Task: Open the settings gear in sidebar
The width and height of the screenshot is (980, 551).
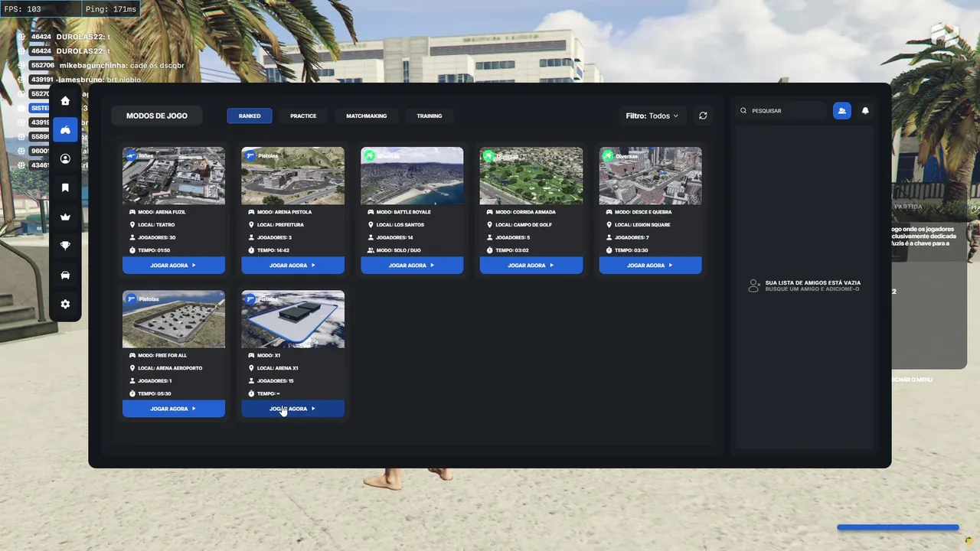Action: (x=65, y=305)
